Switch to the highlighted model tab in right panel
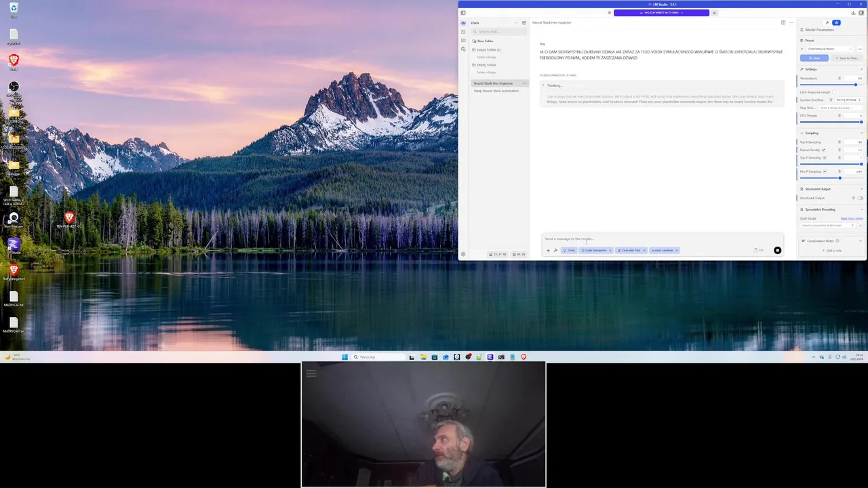 [x=836, y=22]
